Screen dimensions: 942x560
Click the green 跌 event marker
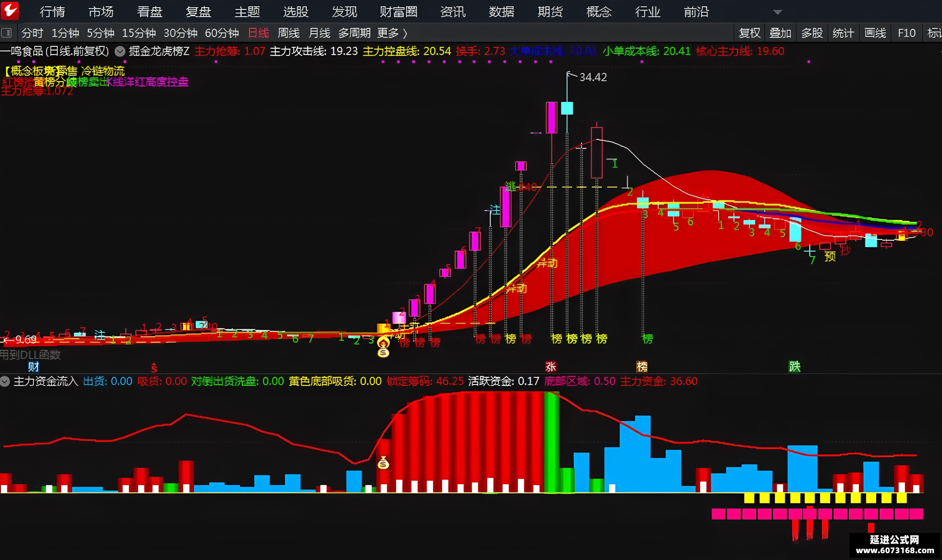(x=794, y=367)
